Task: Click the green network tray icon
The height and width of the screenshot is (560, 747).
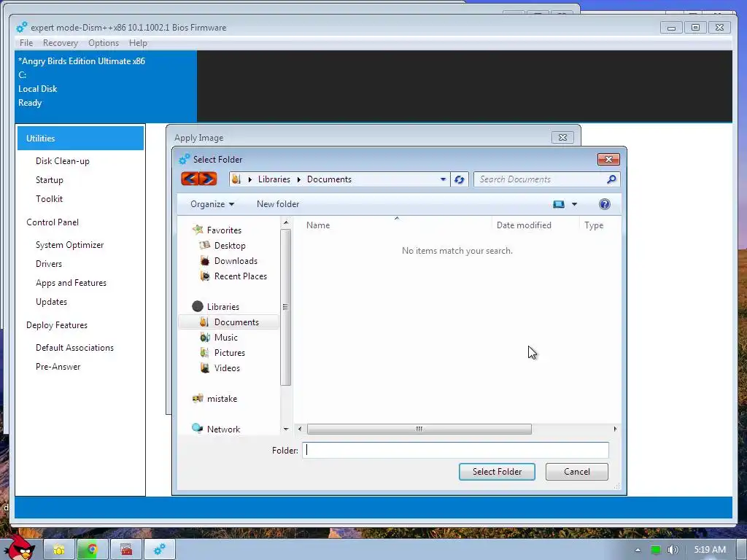Action: pos(656,550)
